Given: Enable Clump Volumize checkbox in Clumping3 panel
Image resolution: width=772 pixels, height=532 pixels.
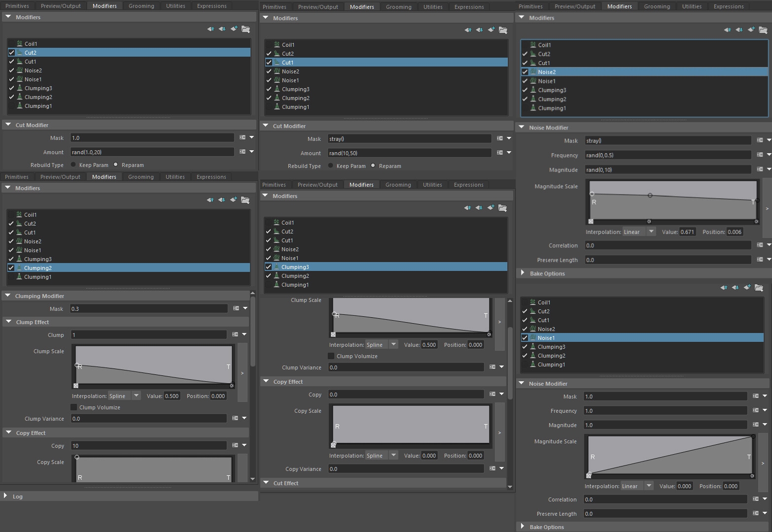Looking at the screenshot, I should [x=331, y=356].
